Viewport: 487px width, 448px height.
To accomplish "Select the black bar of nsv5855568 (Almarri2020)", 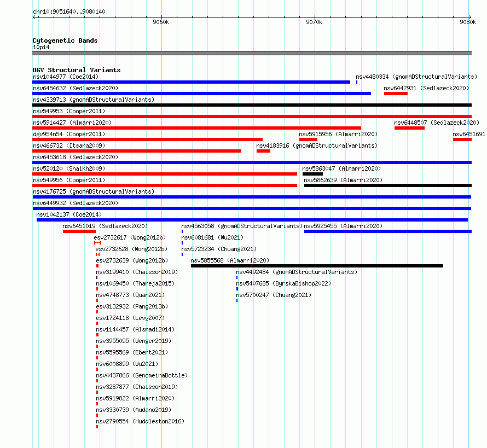I will (317, 266).
